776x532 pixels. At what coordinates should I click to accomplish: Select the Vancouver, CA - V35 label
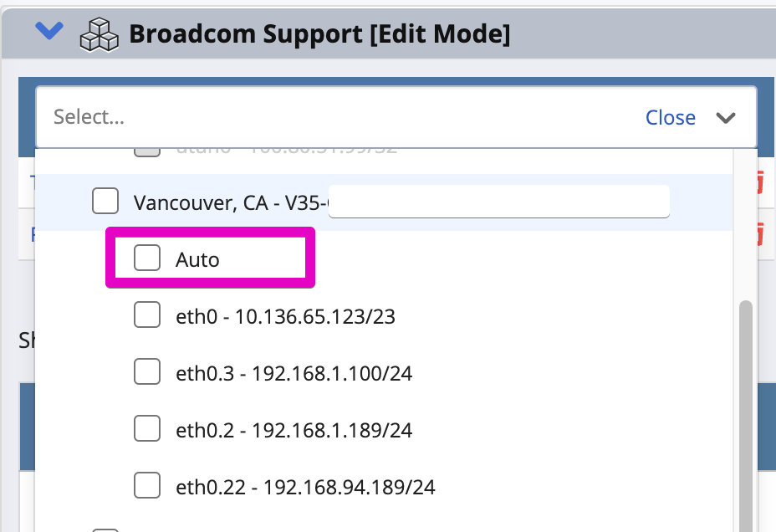point(232,202)
